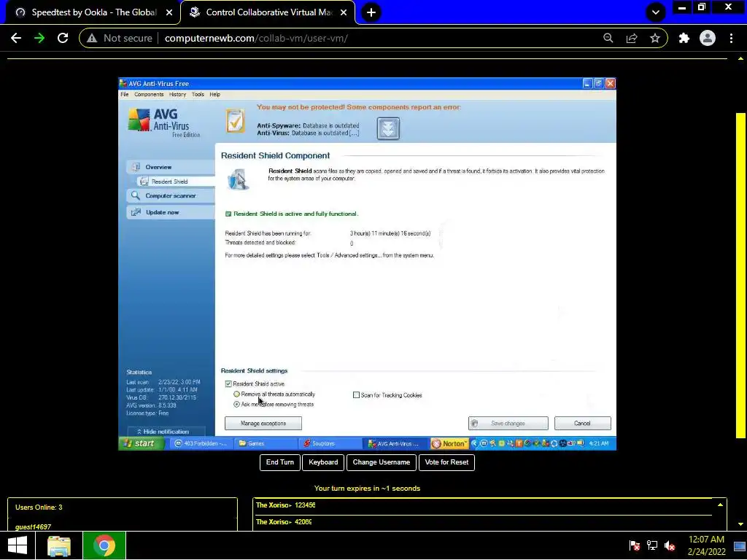The image size is (747, 560).
Task: Click the green forward arrow
Action: (39, 38)
